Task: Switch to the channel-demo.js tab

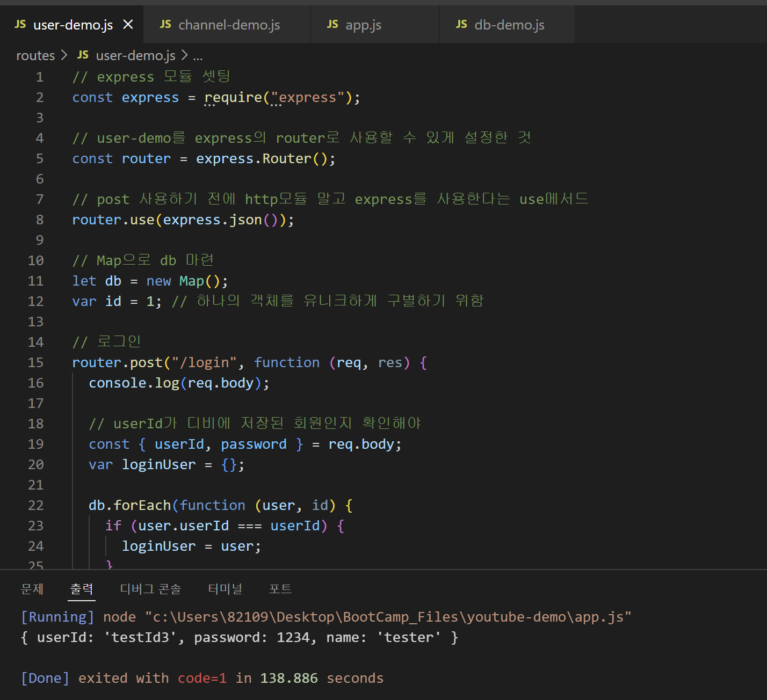Action: click(x=227, y=25)
